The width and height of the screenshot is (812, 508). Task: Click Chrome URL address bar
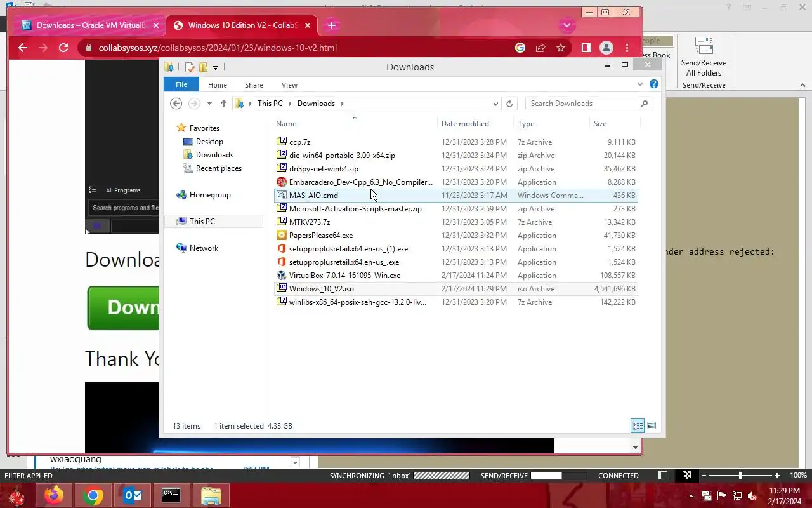click(298, 48)
